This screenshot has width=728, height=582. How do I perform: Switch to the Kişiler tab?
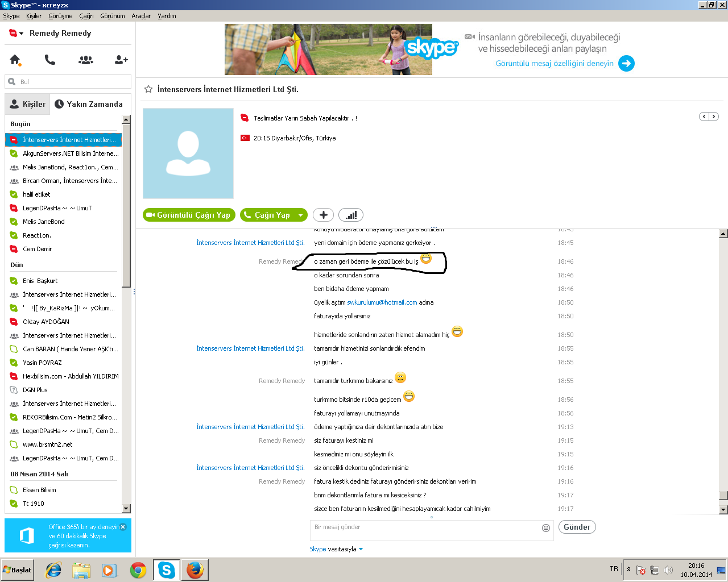point(27,104)
